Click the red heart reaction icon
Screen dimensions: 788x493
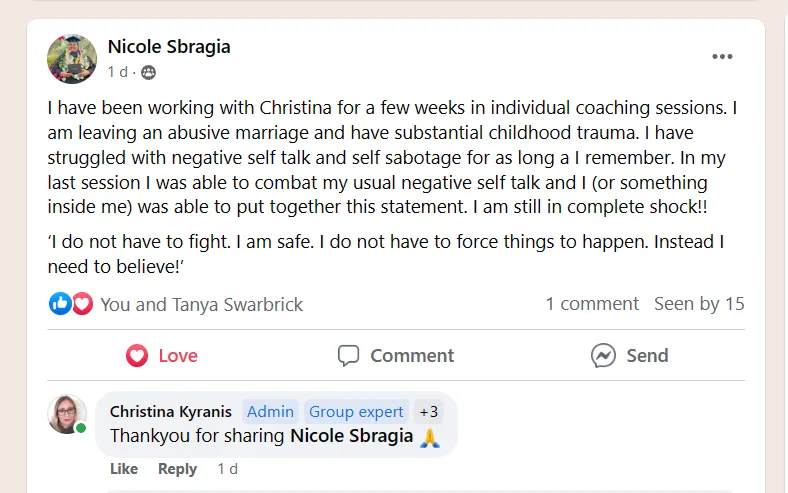tap(82, 303)
